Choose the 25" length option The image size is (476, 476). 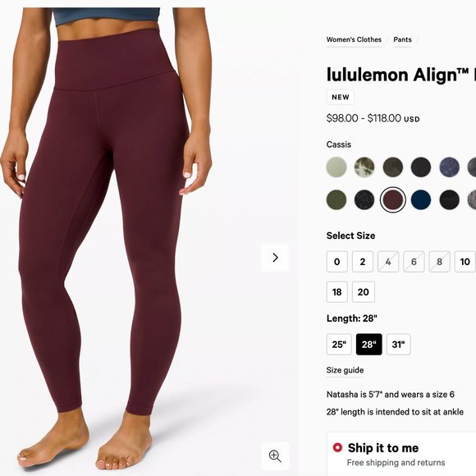click(339, 344)
